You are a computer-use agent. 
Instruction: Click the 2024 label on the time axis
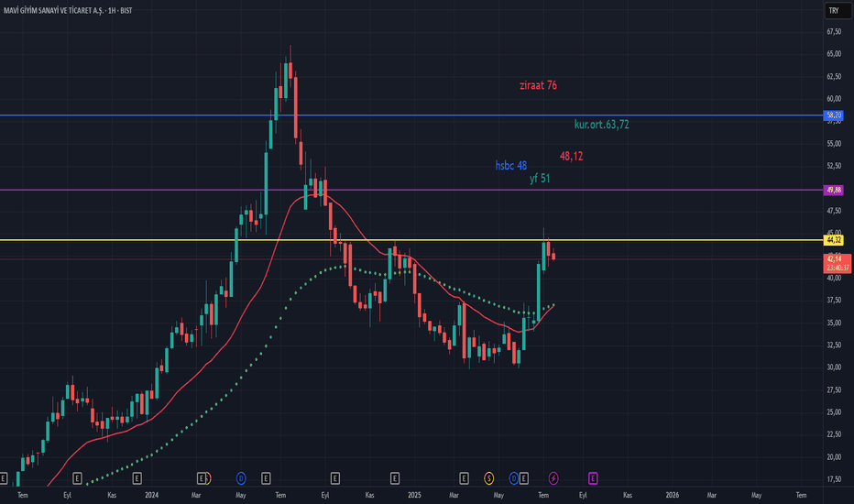pyautogui.click(x=152, y=495)
